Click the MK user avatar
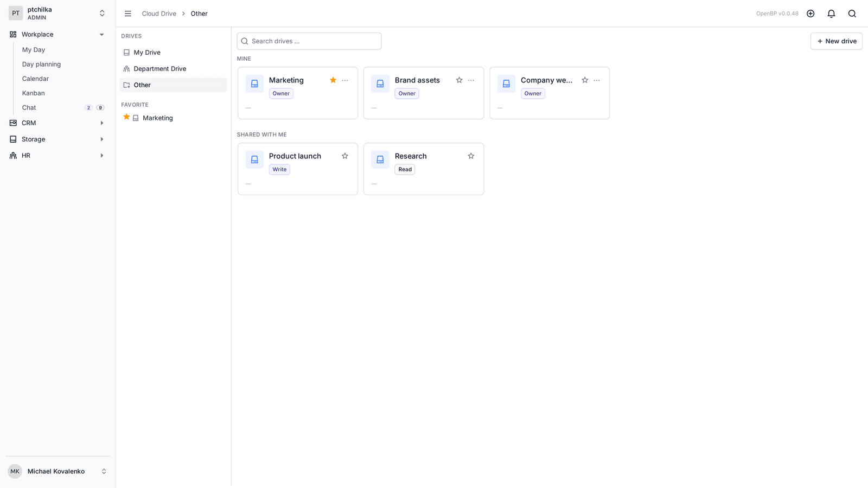 (x=15, y=471)
